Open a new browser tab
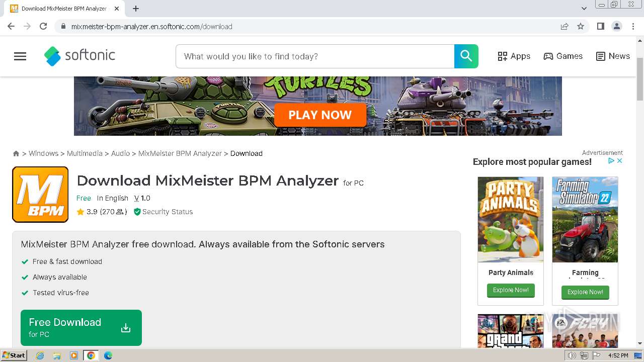This screenshot has width=644, height=362. (136, 9)
